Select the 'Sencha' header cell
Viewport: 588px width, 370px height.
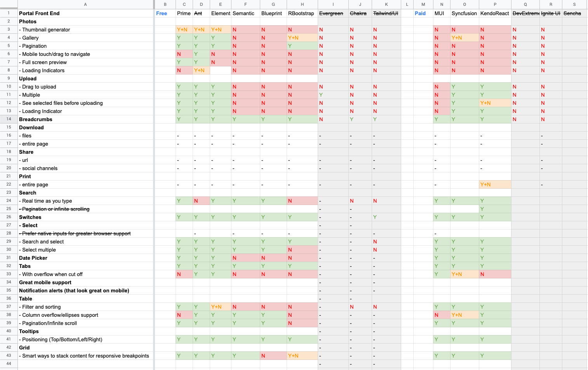pos(574,13)
